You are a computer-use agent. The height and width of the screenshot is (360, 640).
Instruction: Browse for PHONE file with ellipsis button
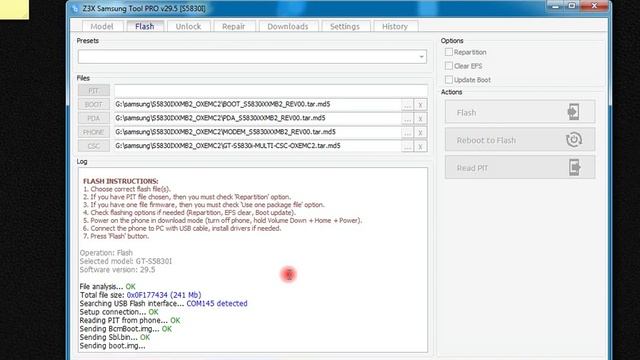click(x=407, y=133)
